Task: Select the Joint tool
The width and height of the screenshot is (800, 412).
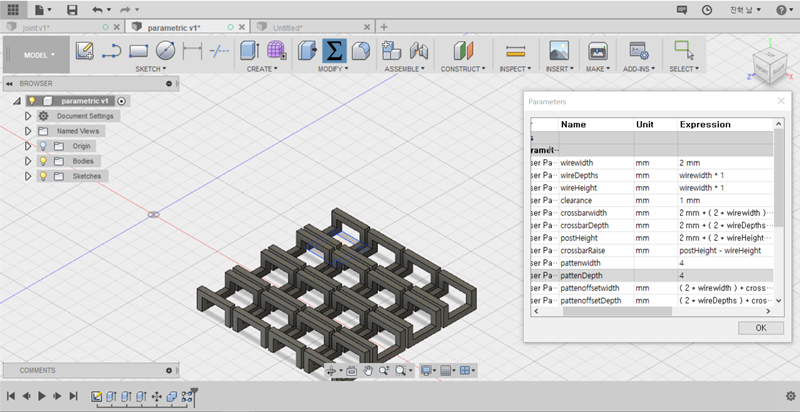Action: pos(418,50)
